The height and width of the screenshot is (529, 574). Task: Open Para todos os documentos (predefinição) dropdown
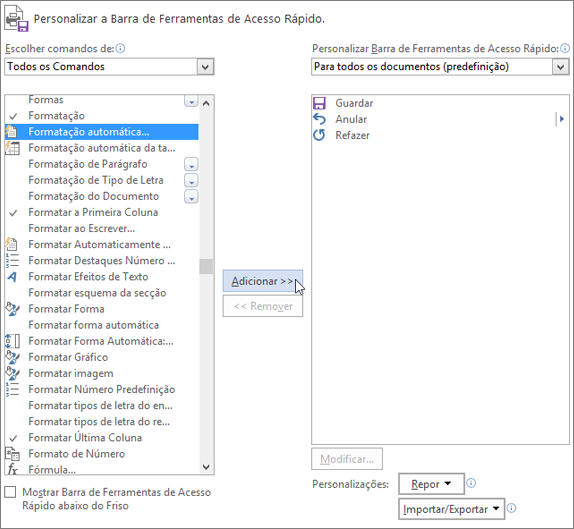(x=560, y=67)
